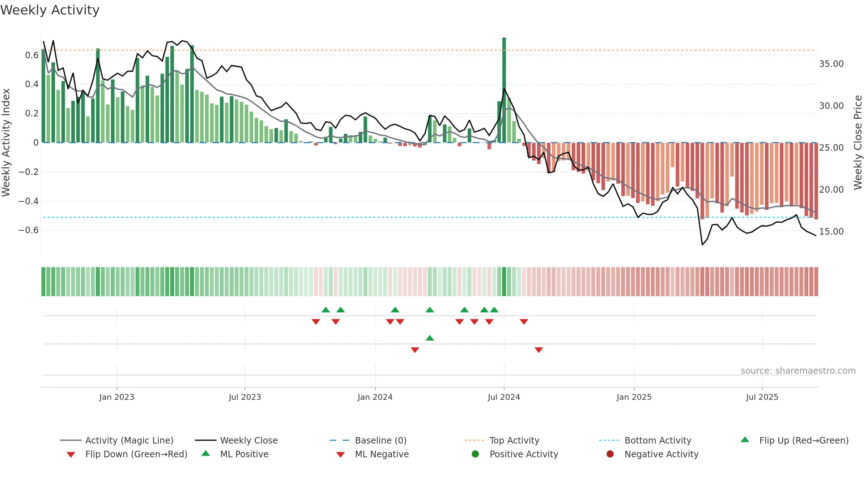This screenshot has height=488, width=868.
Task: Click the Negative Activity red circle icon
Action: (610, 454)
